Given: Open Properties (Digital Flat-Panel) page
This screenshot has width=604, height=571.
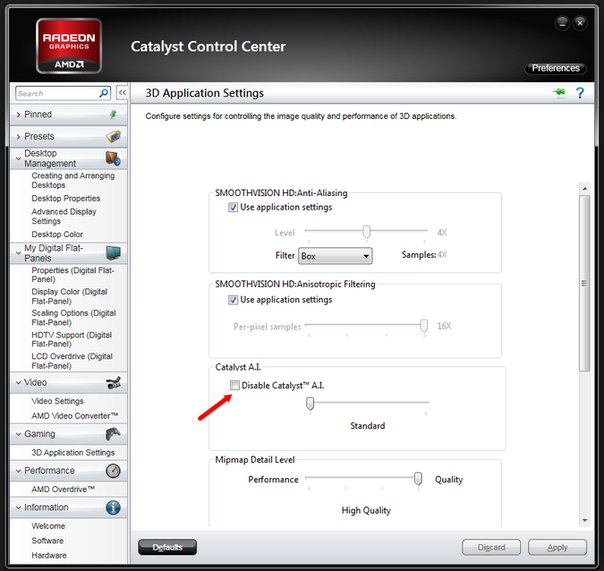Looking at the screenshot, I should tap(73, 274).
